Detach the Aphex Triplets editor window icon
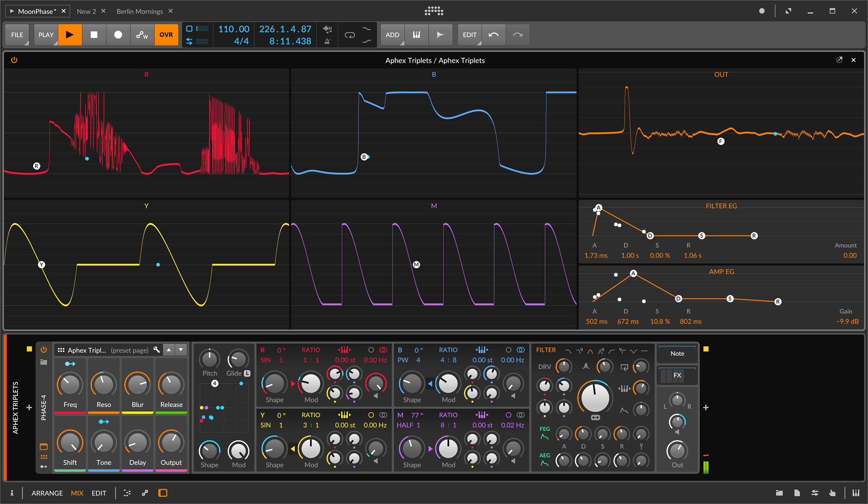 point(839,60)
